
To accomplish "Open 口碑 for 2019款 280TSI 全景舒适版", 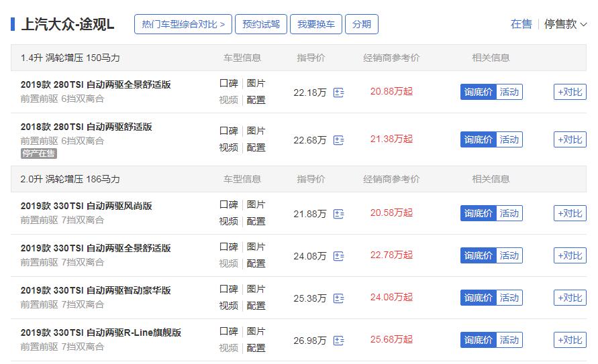I will [x=228, y=83].
